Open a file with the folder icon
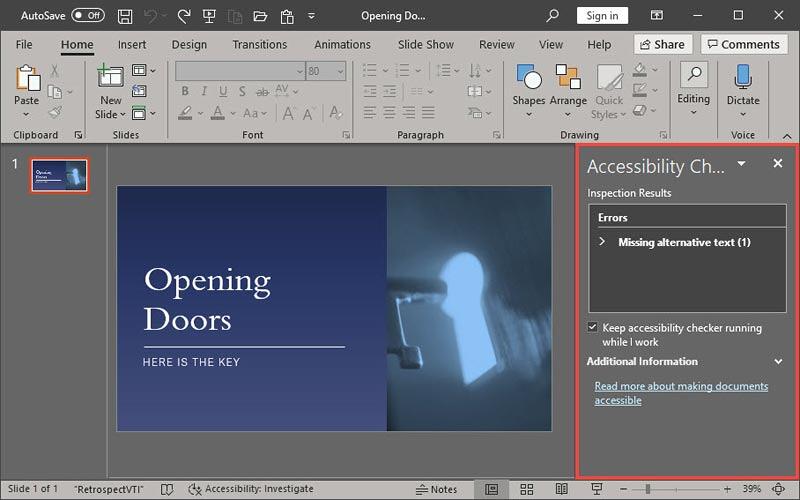 (x=260, y=16)
